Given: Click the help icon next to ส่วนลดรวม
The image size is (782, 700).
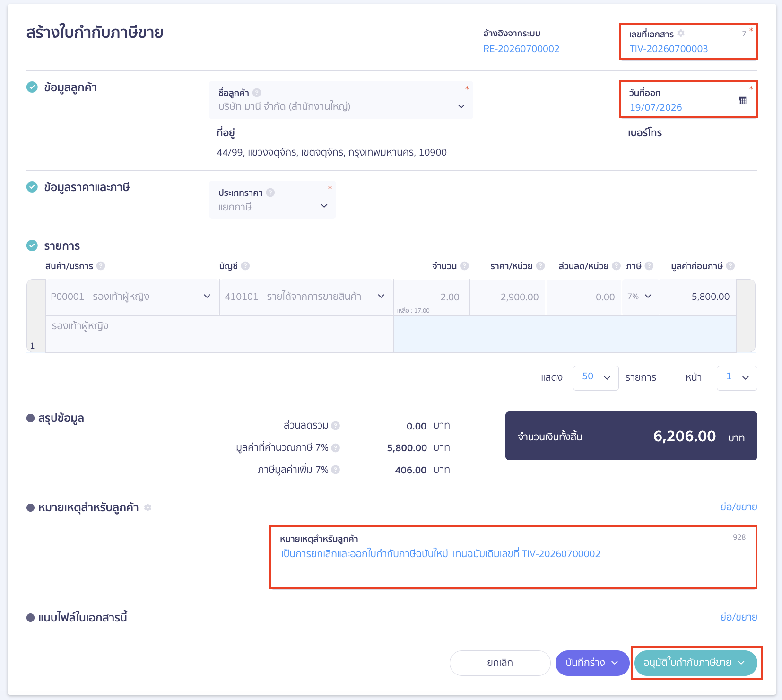Looking at the screenshot, I should (x=336, y=426).
